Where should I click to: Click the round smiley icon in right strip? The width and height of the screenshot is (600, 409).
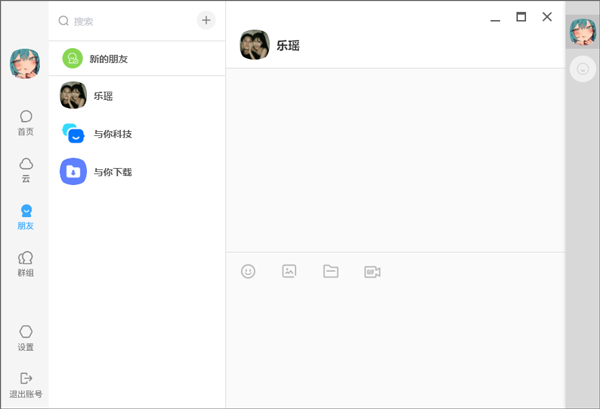click(583, 69)
